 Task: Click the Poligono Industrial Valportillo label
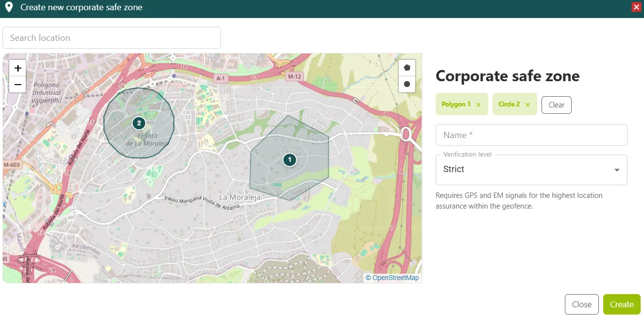46,92
